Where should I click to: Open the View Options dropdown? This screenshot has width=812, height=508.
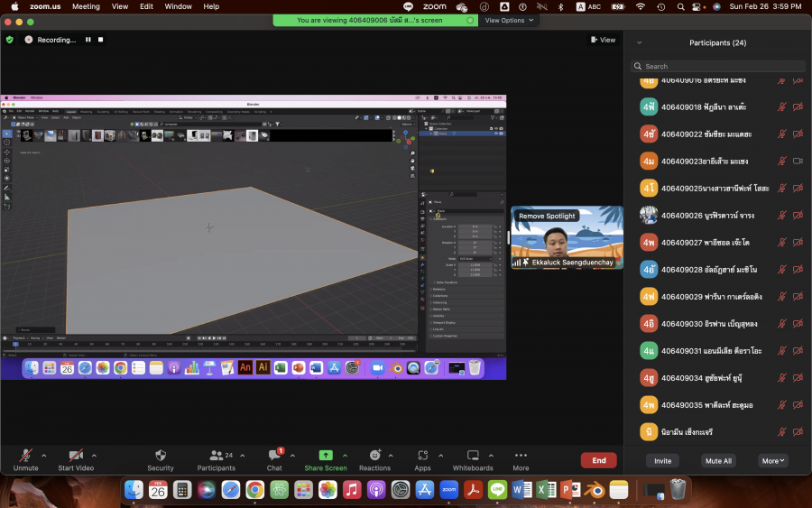click(510, 20)
